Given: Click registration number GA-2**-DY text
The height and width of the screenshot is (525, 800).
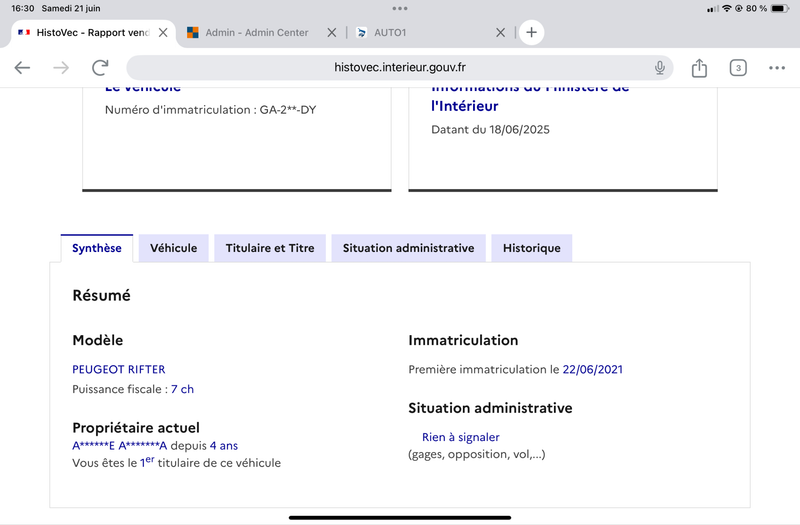Looking at the screenshot, I should 288,110.
